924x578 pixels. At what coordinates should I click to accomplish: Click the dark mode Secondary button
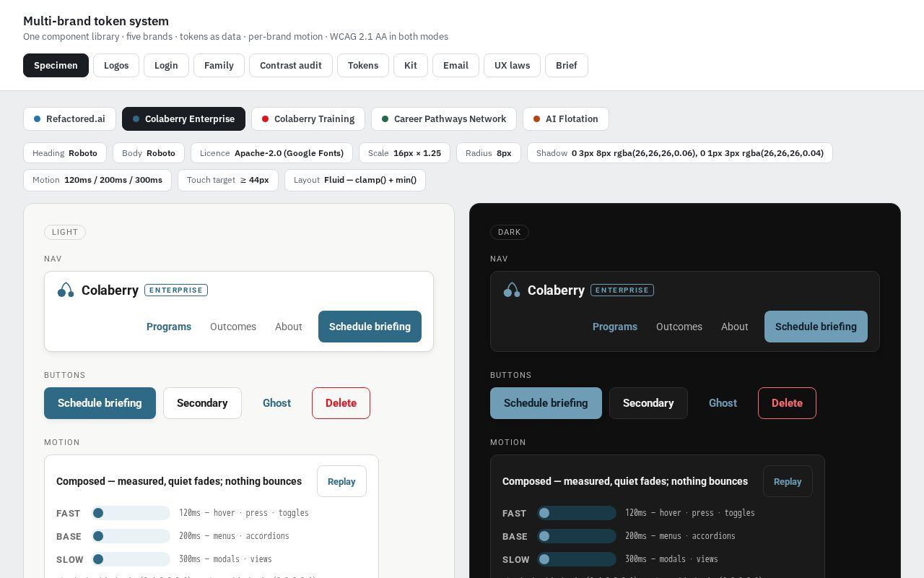(648, 403)
